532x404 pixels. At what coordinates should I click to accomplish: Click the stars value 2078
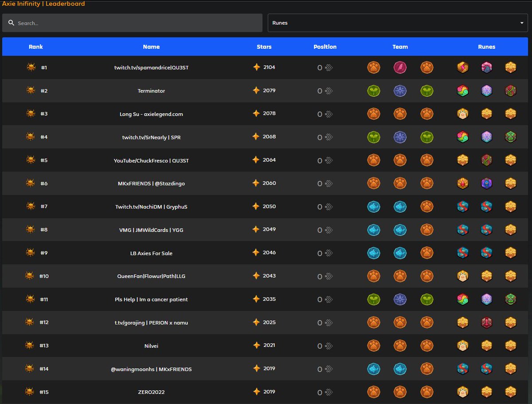(269, 113)
